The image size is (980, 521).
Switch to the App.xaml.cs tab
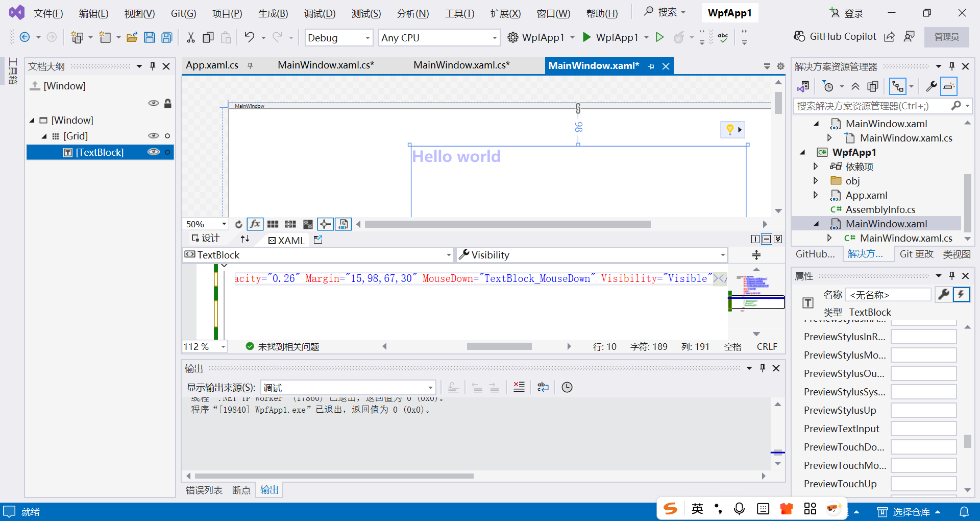coord(212,65)
